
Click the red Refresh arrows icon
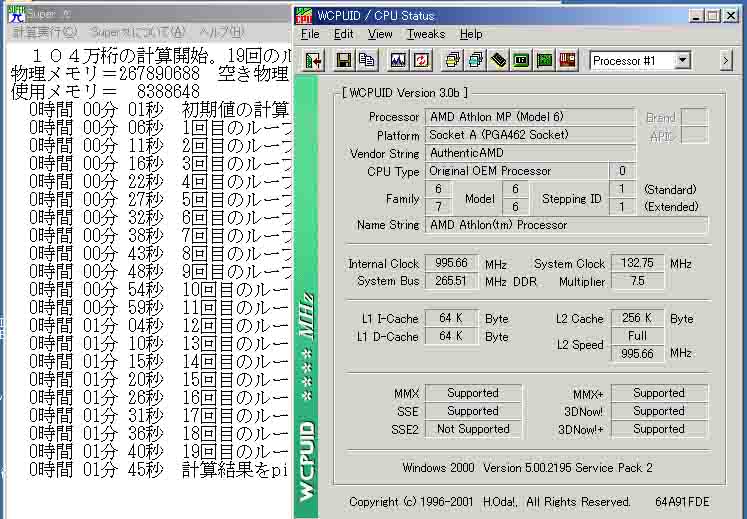point(422,61)
